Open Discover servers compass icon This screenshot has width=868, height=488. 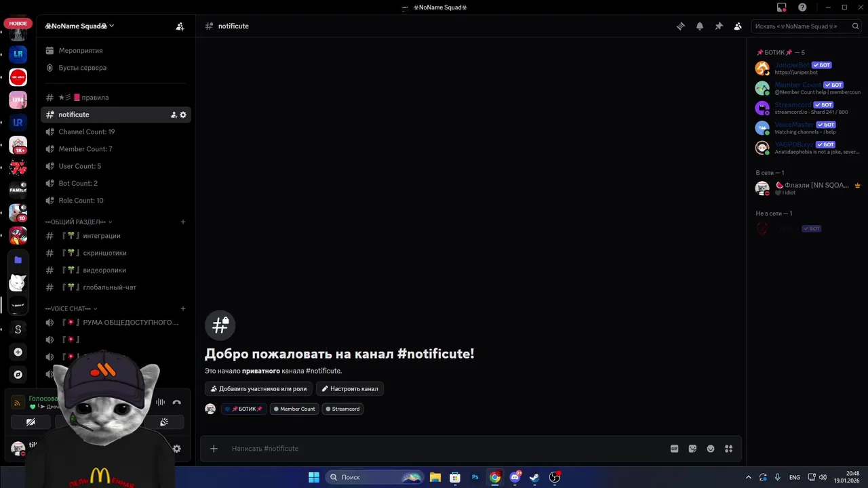[x=18, y=374]
